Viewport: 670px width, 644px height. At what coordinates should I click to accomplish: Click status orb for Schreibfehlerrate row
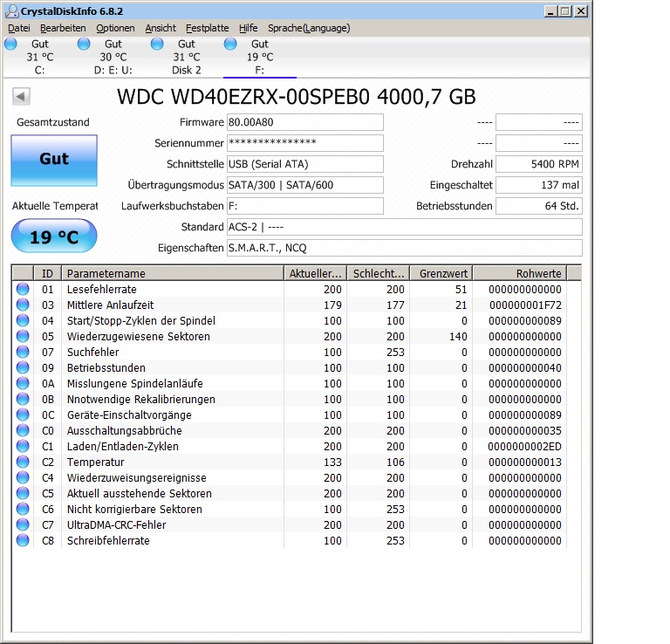coord(23,540)
